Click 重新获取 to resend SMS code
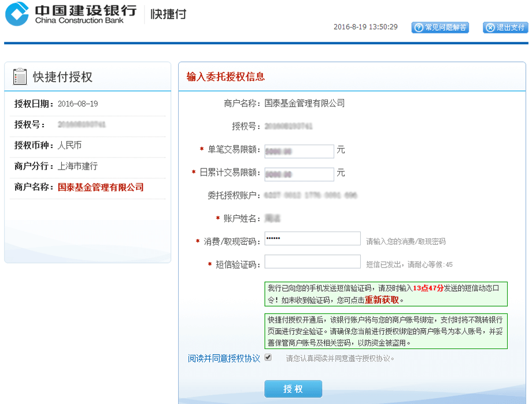Viewport: 532px width, 404px height. (x=382, y=300)
